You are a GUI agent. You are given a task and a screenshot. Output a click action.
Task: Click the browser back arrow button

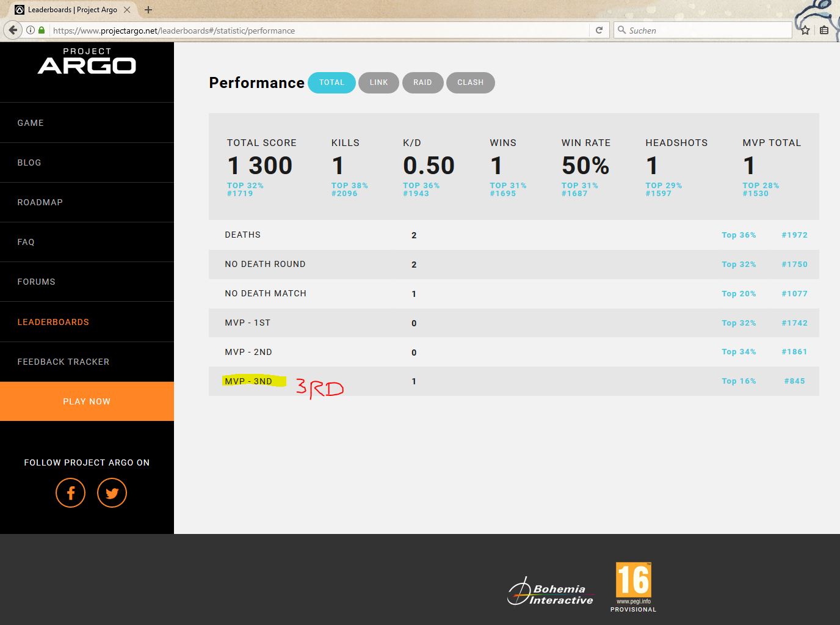point(13,30)
